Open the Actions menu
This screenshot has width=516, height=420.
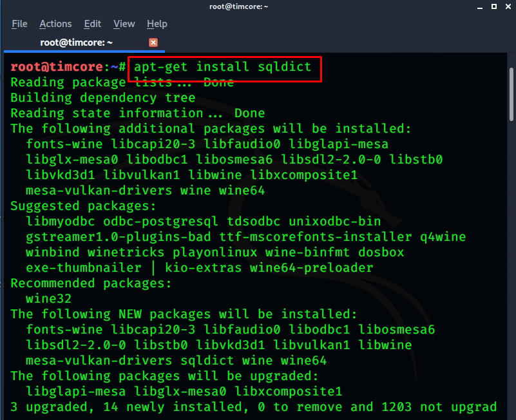(x=55, y=24)
